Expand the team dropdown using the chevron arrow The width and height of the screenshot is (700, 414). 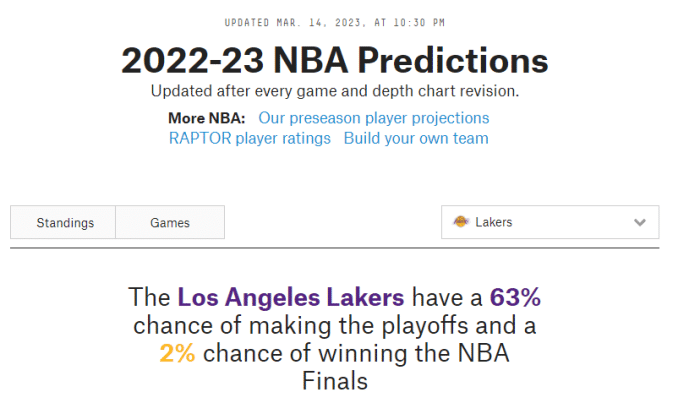(x=640, y=222)
